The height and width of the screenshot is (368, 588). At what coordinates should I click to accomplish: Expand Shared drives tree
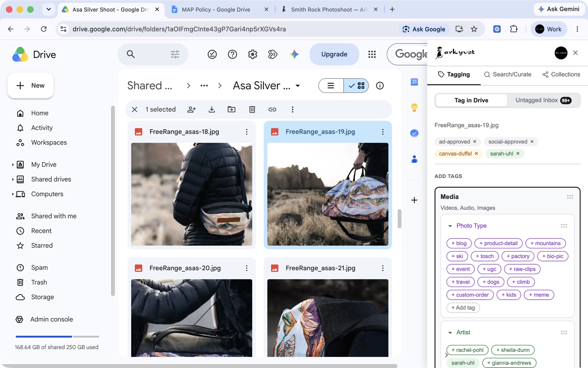12,179
